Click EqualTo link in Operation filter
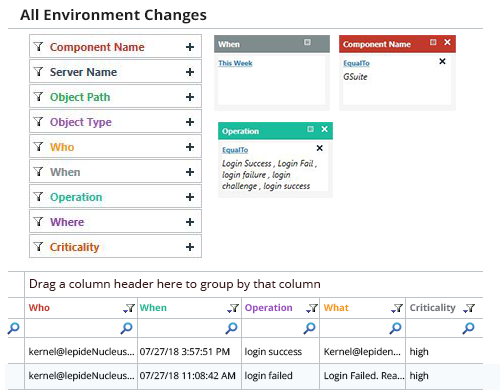The width and height of the screenshot is (500, 390). (x=235, y=150)
